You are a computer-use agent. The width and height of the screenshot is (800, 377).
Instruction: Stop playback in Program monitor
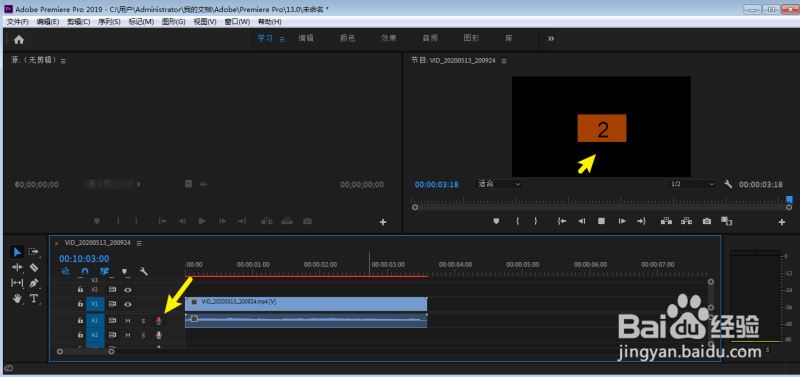(x=602, y=221)
